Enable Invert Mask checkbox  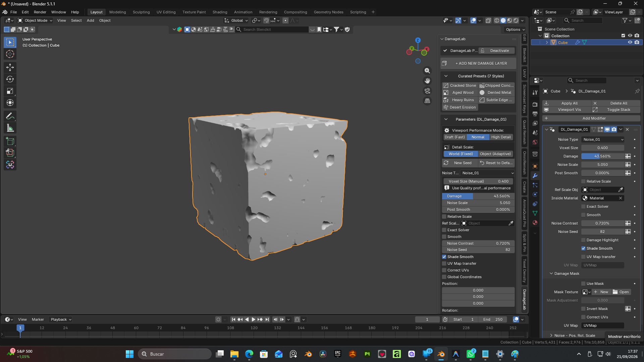583,309
